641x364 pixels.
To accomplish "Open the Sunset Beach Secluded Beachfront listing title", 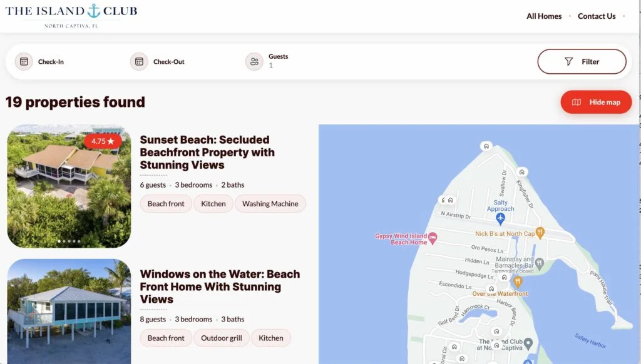I will [x=207, y=153].
